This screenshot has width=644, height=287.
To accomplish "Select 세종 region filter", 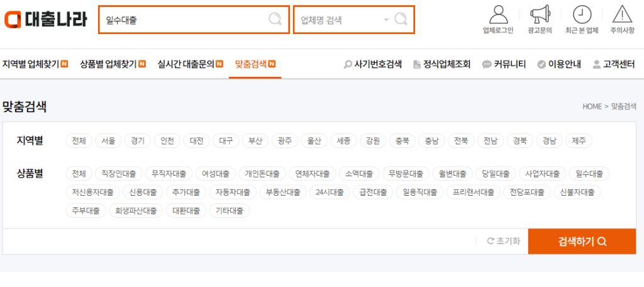I will 343,141.
